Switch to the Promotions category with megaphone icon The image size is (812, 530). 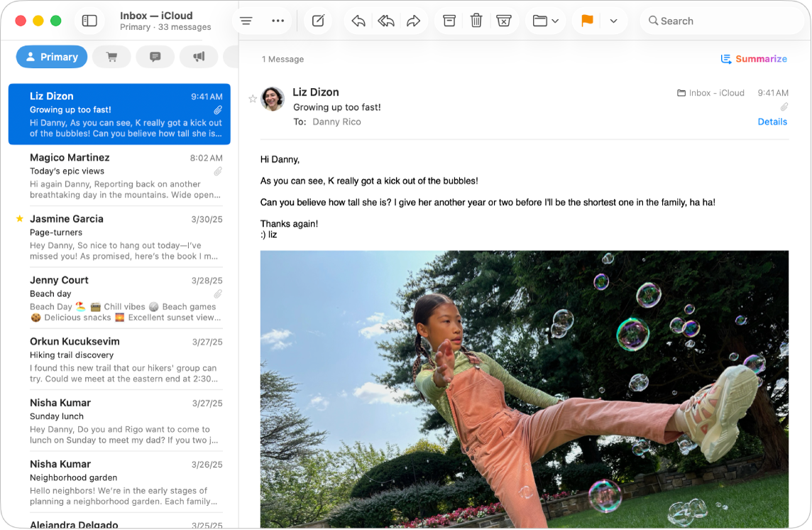(199, 56)
